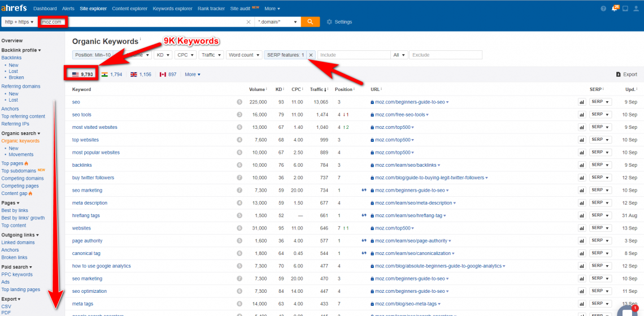This screenshot has height=316, width=644.
Task: Click the Include keyword filter field
Action: coord(354,55)
